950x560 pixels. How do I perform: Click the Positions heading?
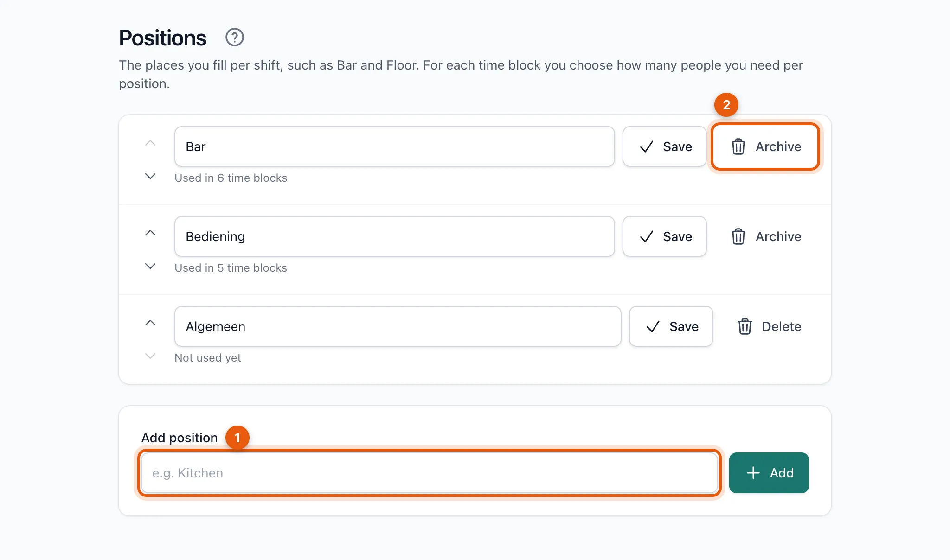point(162,38)
